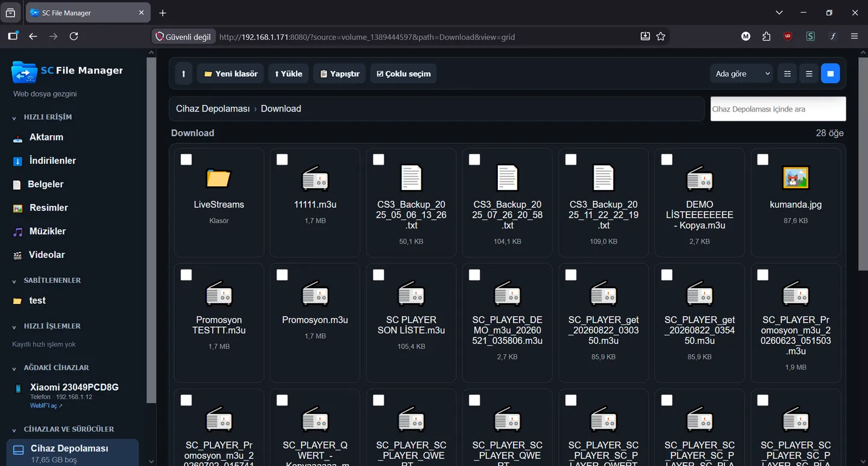868x466 pixels.
Task: Open SC_PLAYER_get_20260822_030350.m3u file icon
Action: point(603,294)
